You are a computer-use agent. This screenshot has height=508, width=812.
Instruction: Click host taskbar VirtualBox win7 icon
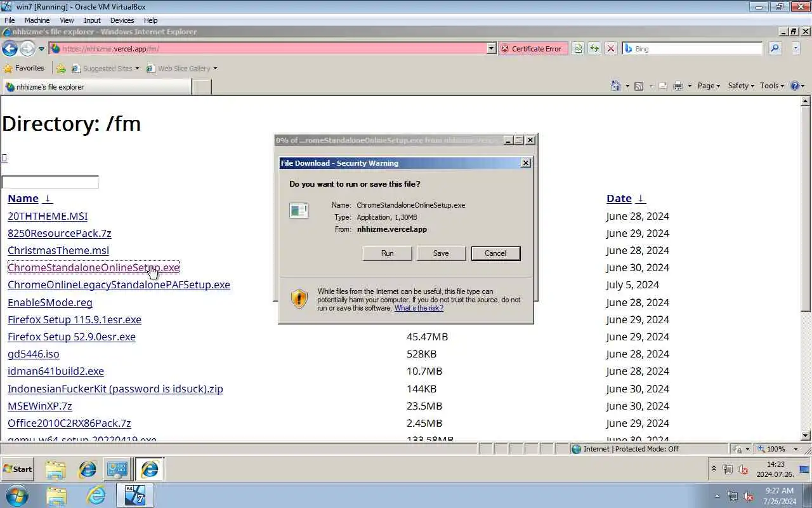[134, 495]
